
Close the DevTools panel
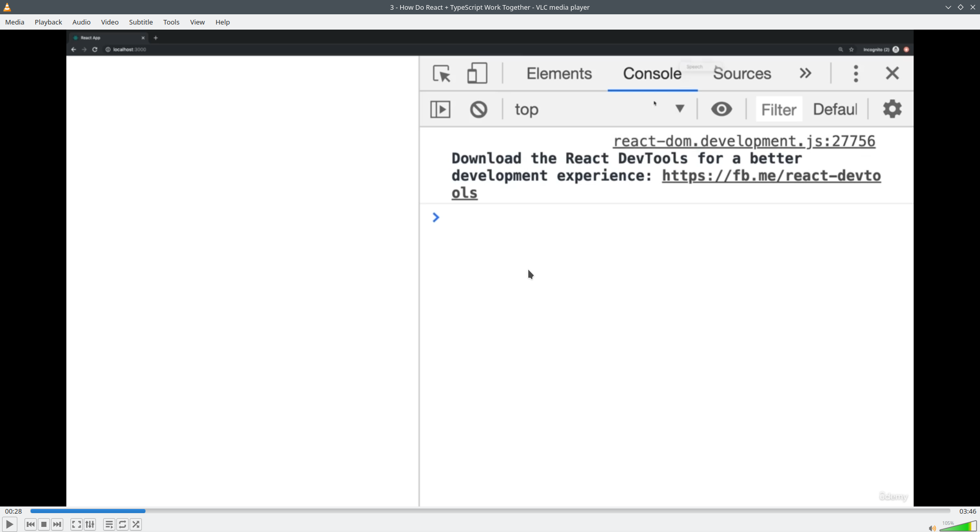892,73
